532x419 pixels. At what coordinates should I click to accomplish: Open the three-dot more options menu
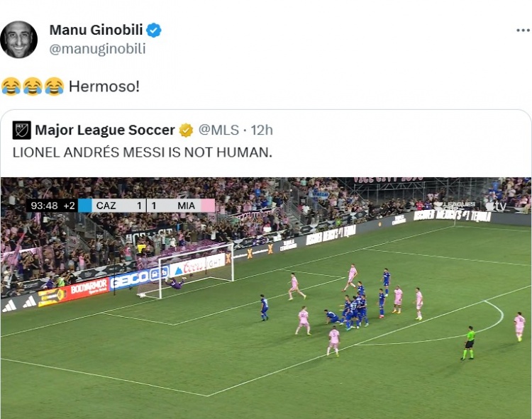tap(523, 30)
